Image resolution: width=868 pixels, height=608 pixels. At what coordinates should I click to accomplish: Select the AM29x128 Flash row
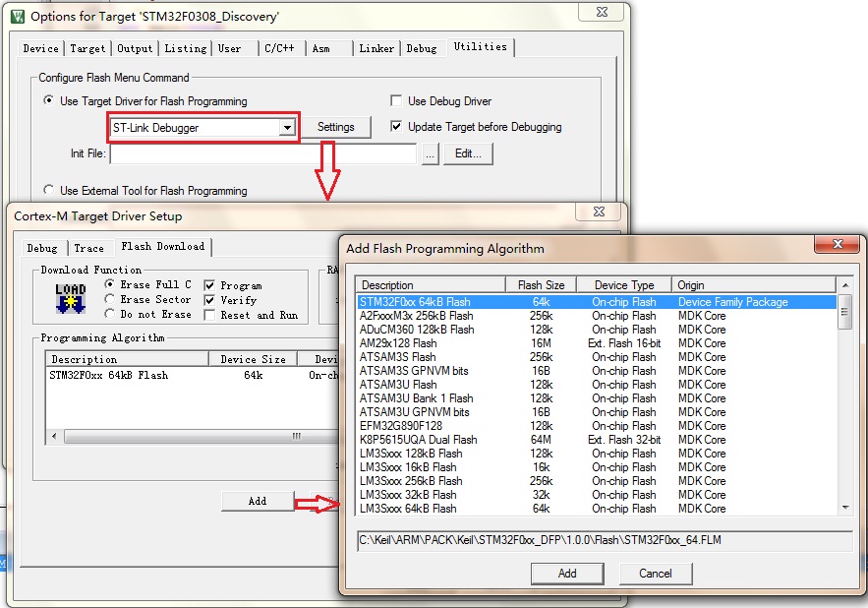point(597,343)
